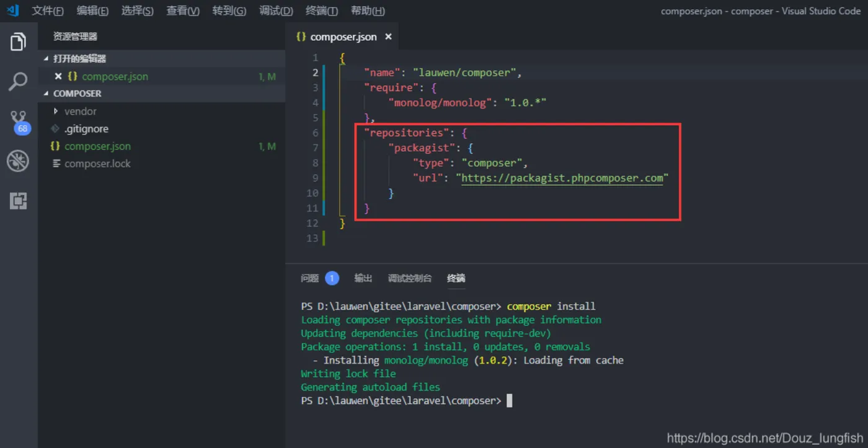The image size is (868, 448).
Task: Click the problems count badge showing 1
Action: pyautogui.click(x=332, y=278)
